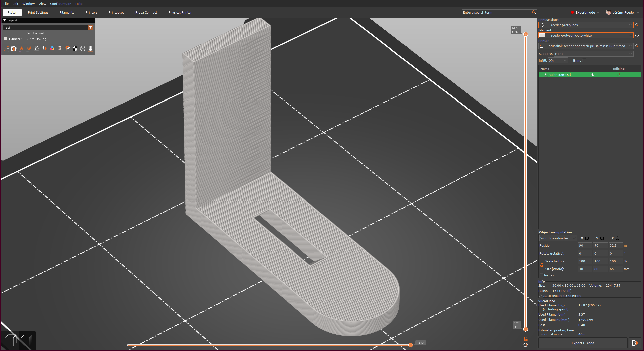
Task: Edit the print settings preset gear
Action: 637,25
